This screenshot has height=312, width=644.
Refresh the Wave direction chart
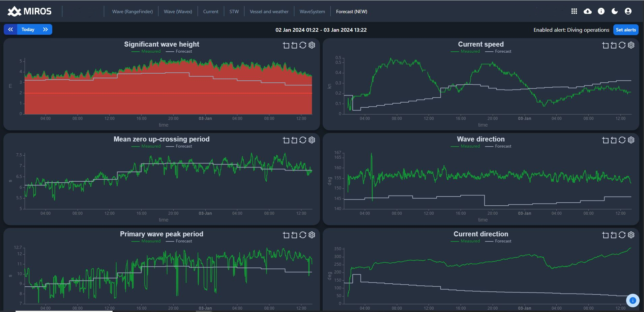(x=622, y=140)
